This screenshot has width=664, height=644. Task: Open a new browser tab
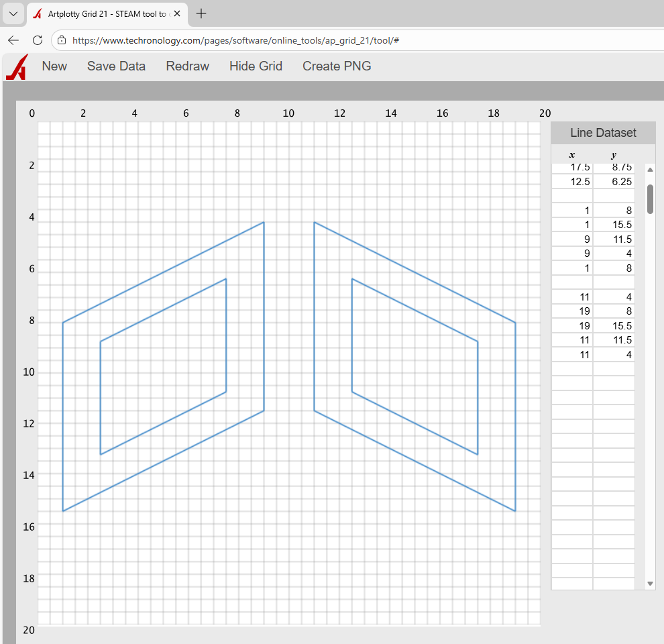[201, 13]
